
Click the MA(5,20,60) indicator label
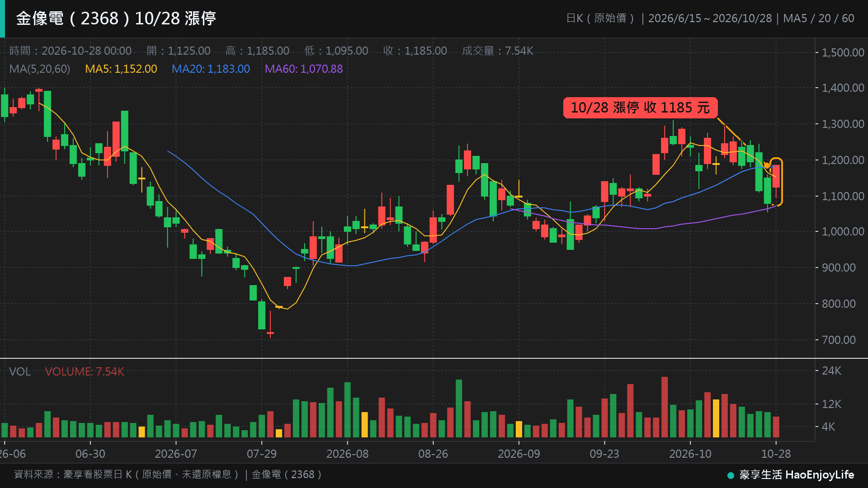tap(40, 69)
